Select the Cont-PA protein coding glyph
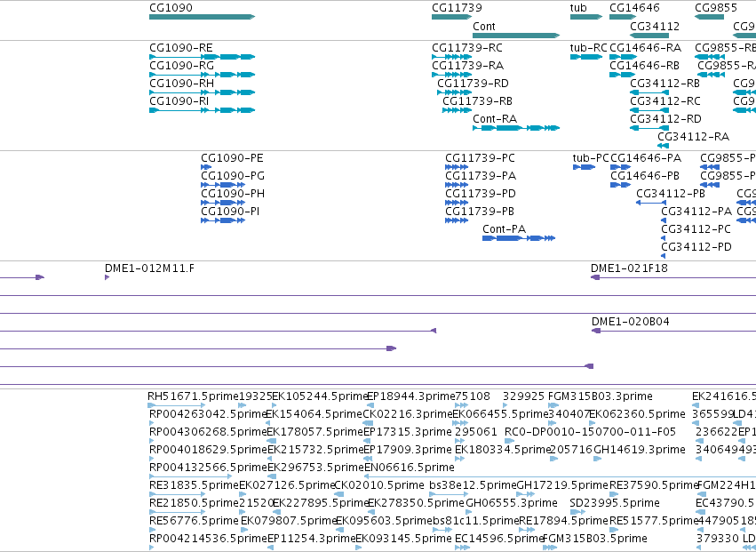The width and height of the screenshot is (756, 552). point(519,238)
